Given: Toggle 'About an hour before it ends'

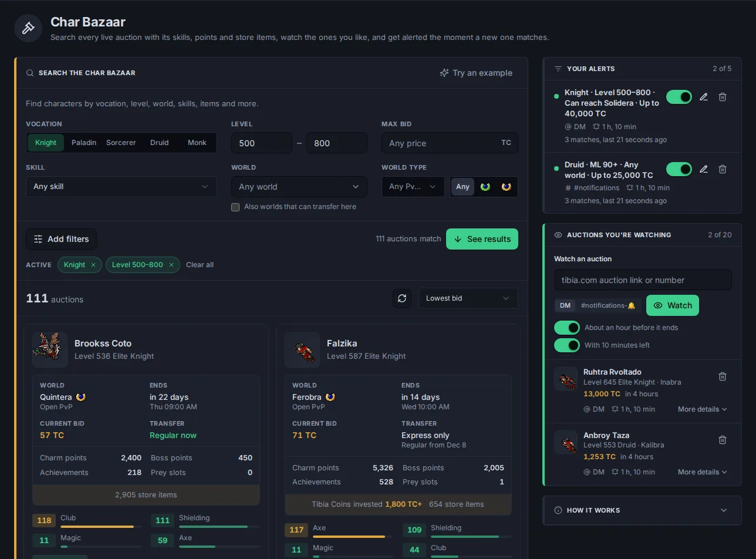Looking at the screenshot, I should pos(567,328).
